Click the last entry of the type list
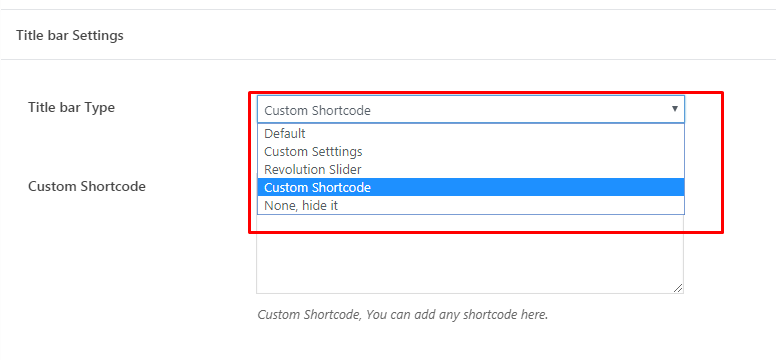 tap(471, 205)
